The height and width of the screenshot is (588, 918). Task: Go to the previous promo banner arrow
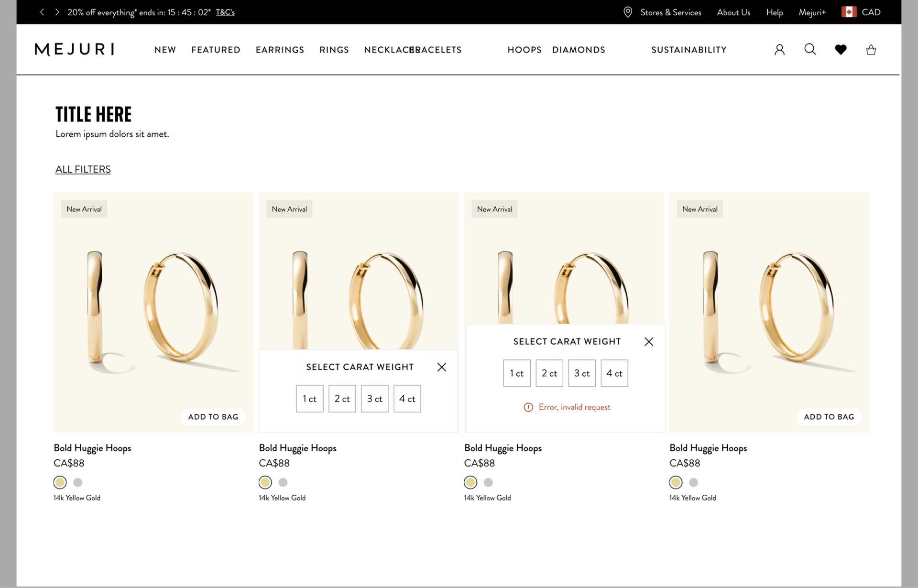[42, 12]
